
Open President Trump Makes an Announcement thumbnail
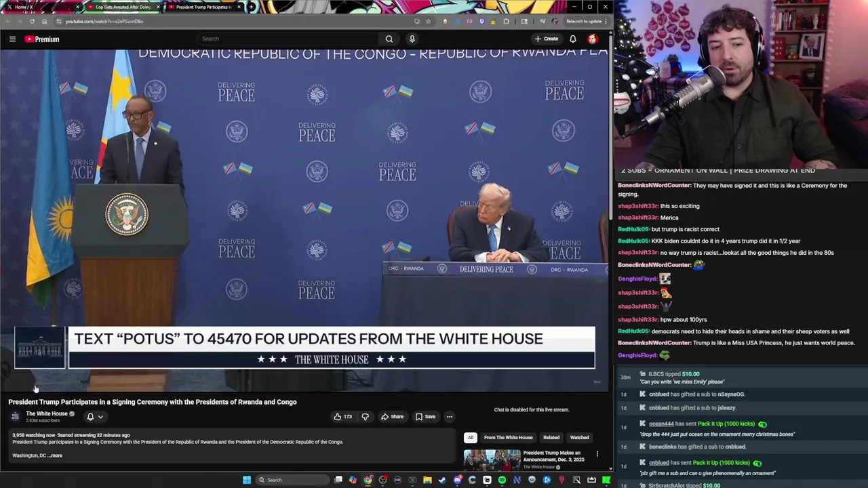492,460
